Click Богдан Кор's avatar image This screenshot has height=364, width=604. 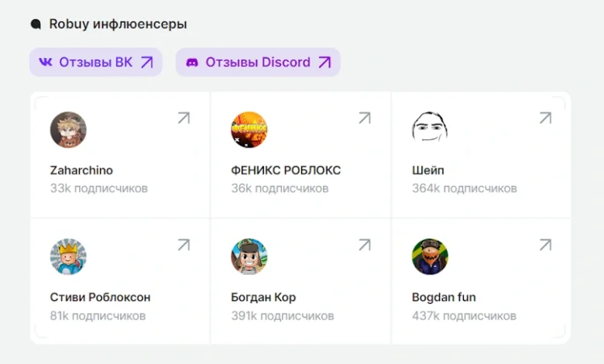pos(249,256)
